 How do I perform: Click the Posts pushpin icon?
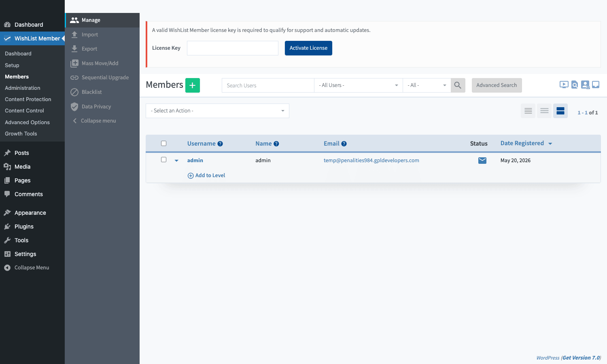(x=7, y=153)
